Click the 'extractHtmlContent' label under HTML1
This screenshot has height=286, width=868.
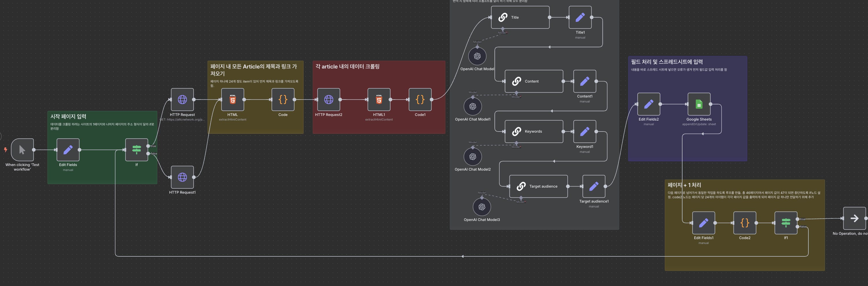point(379,119)
